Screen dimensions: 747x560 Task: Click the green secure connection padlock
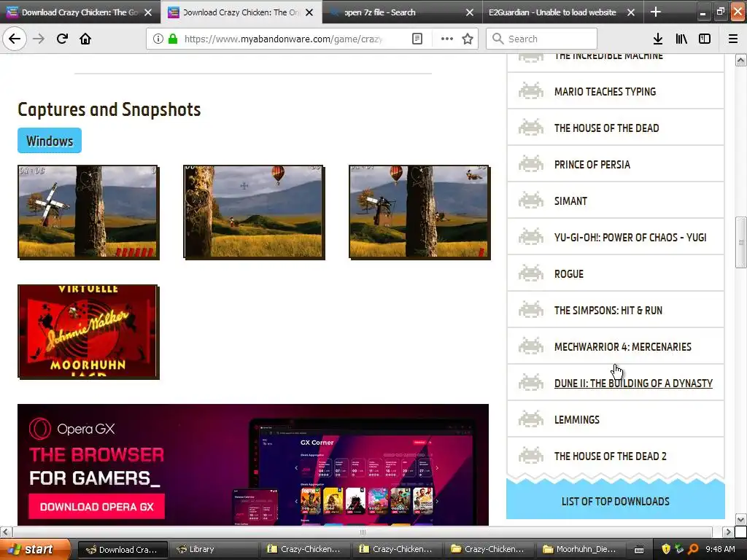click(x=173, y=39)
